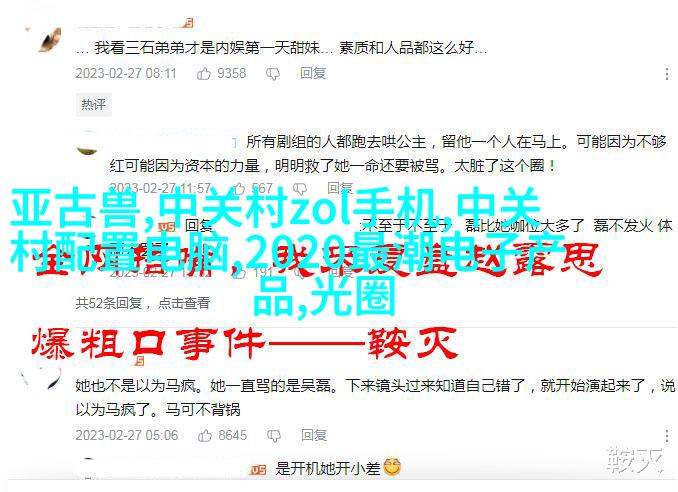This screenshot has height=492, width=678.
Task: Open the three-dot menu beside the first comment
Action: click(667, 73)
